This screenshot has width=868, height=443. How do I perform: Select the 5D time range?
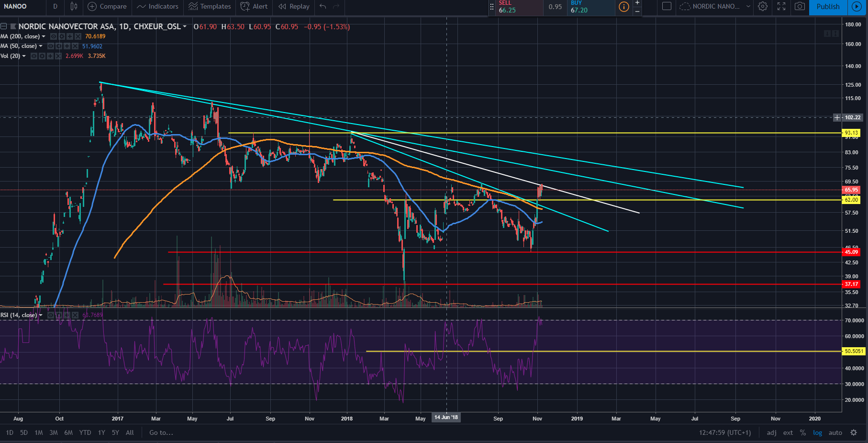coord(24,432)
